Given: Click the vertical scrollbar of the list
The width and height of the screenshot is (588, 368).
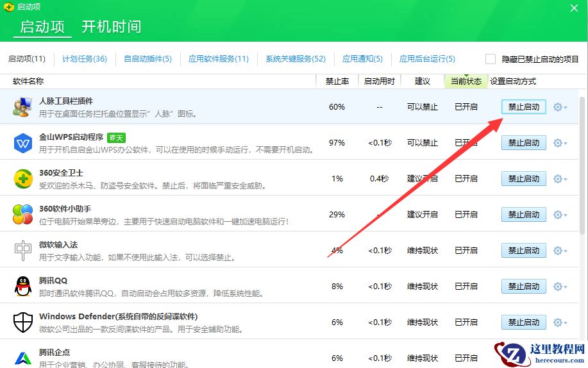Looking at the screenshot, I should point(582,165).
